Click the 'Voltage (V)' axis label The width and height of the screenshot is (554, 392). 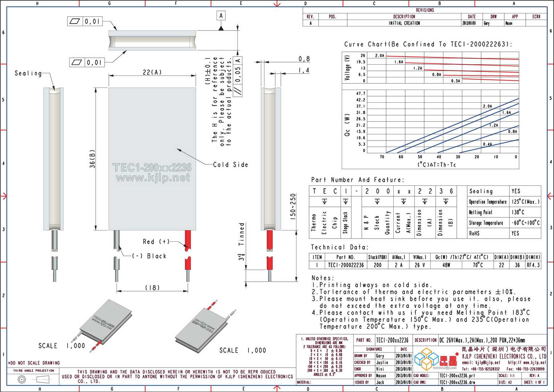tap(348, 67)
